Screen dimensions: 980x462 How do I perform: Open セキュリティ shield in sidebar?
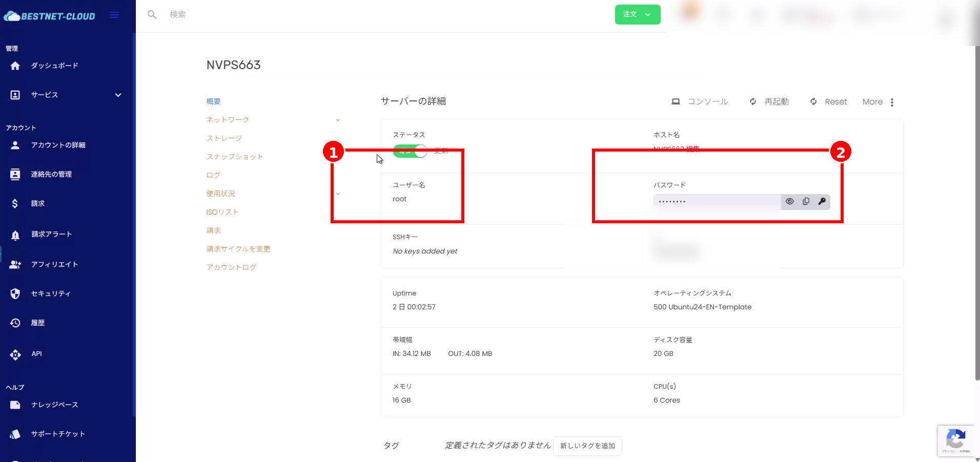click(15, 293)
